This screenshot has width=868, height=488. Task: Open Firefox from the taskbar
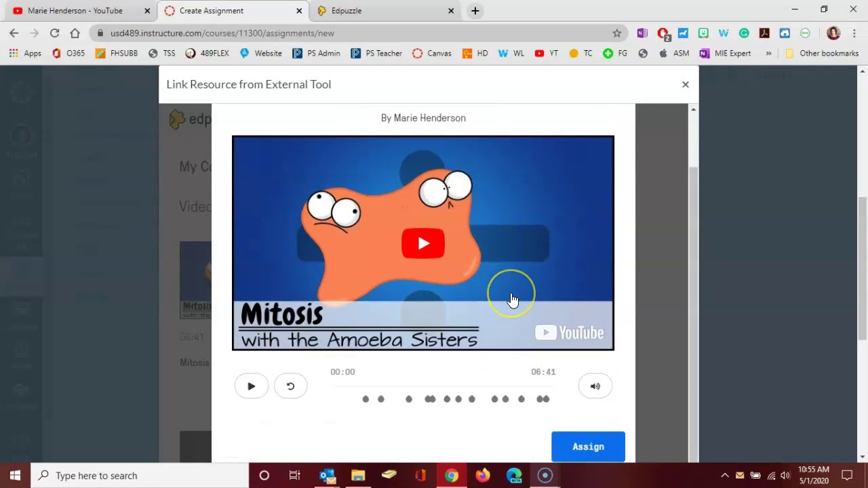coord(483,475)
